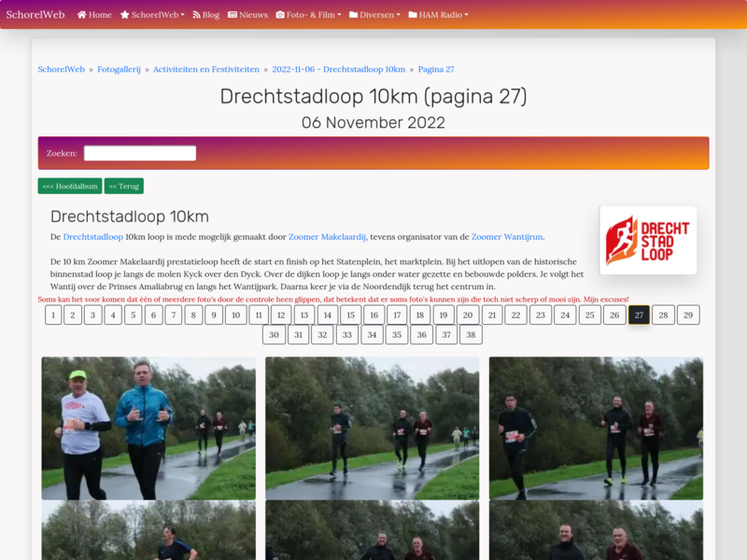Go to gallery page 29
Image resolution: width=747 pixels, height=560 pixels.
(688, 315)
